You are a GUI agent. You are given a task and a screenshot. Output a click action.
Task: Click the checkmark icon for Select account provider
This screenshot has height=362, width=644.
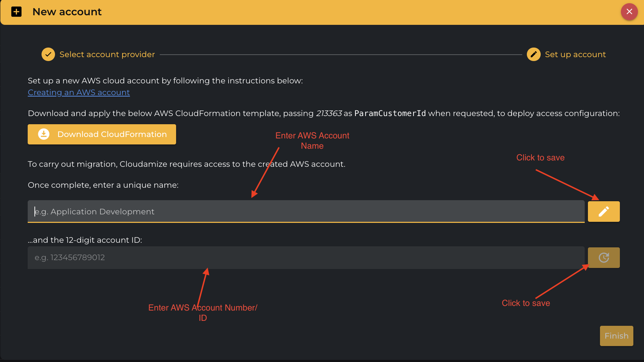tap(48, 54)
